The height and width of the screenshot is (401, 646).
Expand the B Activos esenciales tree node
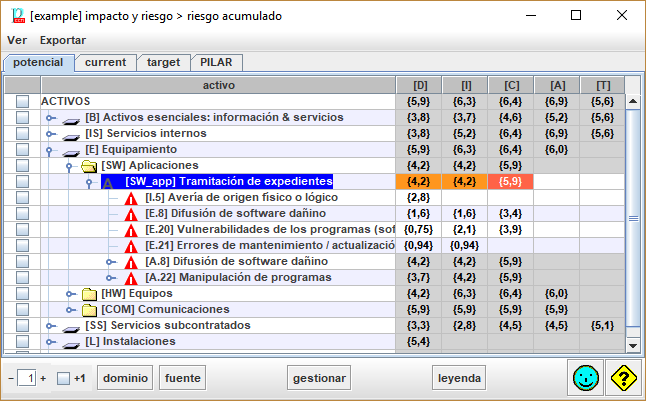pos(50,118)
